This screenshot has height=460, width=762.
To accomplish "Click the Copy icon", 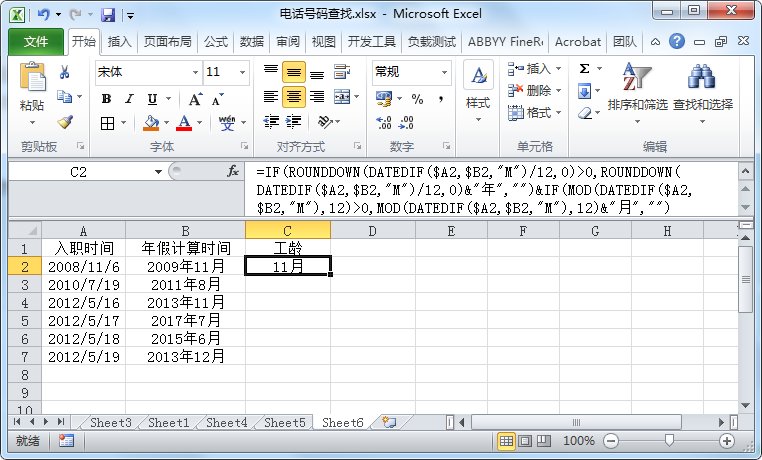I will [x=64, y=97].
